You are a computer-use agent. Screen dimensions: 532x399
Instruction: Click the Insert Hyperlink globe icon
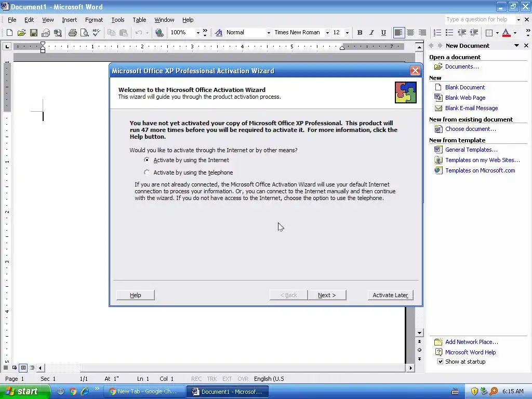click(x=159, y=33)
